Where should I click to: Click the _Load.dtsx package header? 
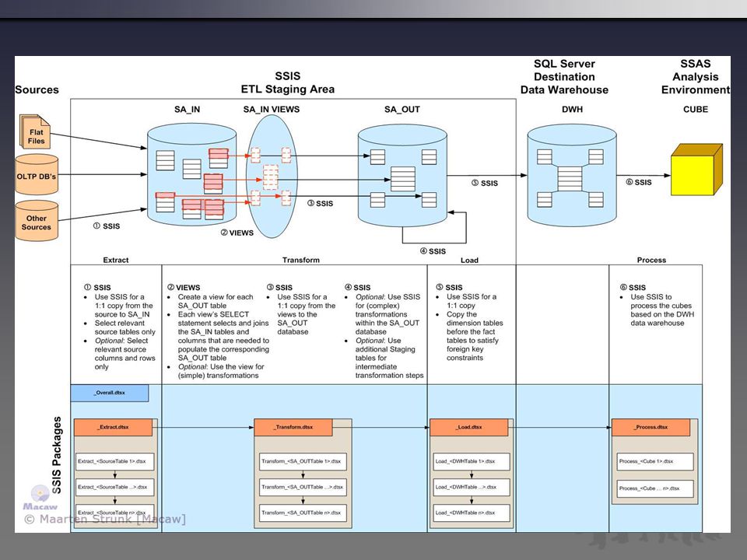coord(468,427)
